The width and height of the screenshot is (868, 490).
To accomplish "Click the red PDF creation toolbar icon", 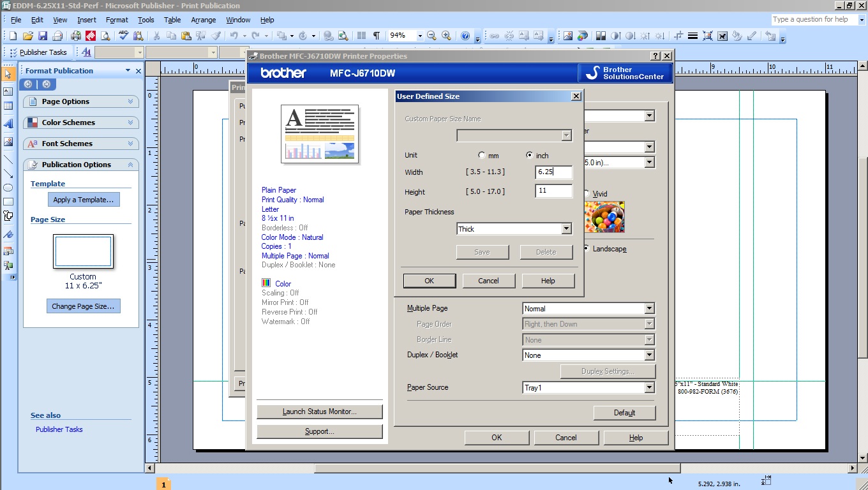I will pos(89,36).
